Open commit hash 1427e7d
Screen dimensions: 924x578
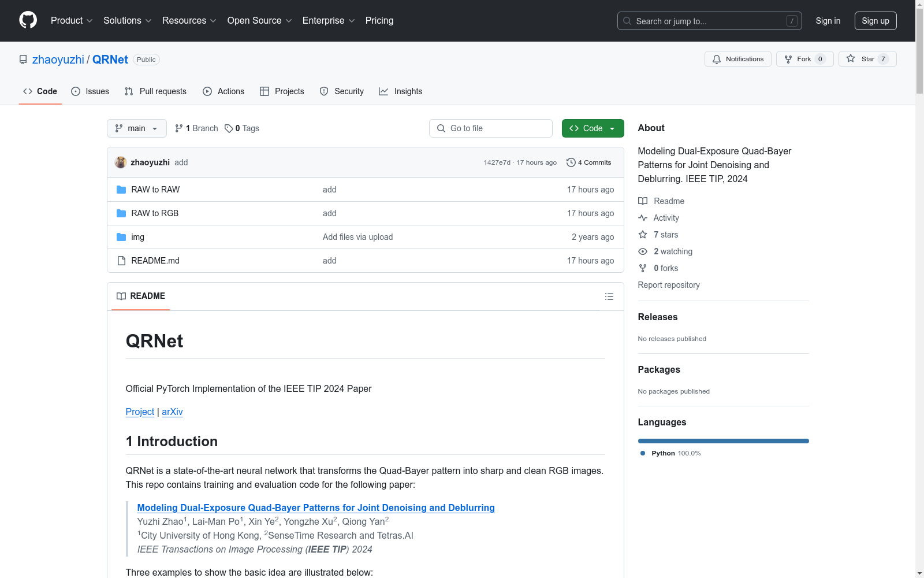point(497,162)
